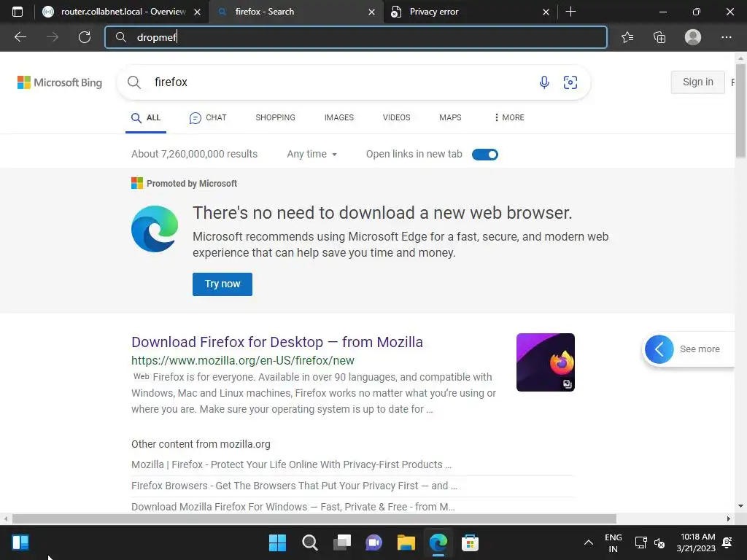Open Bing visual search camera icon
The width and height of the screenshot is (747, 560).
click(570, 82)
